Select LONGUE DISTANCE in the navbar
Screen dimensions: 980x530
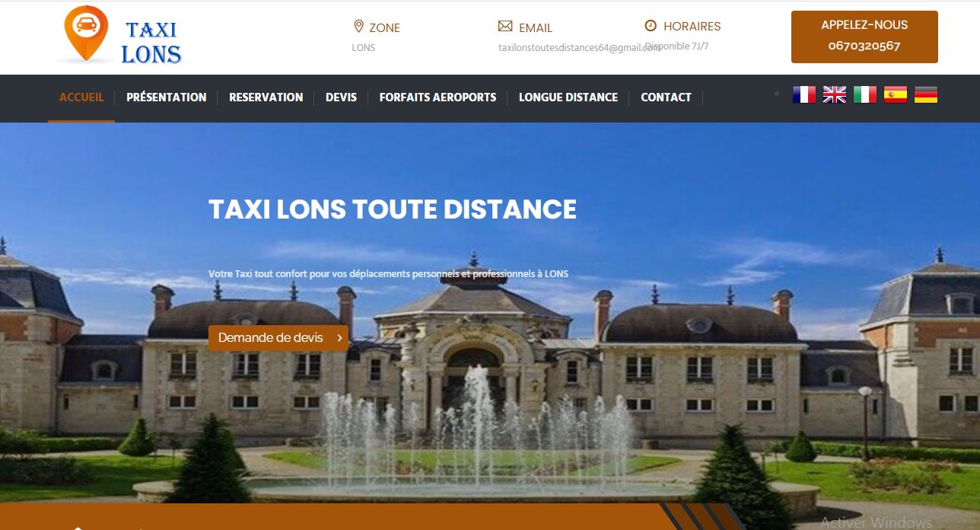[568, 97]
